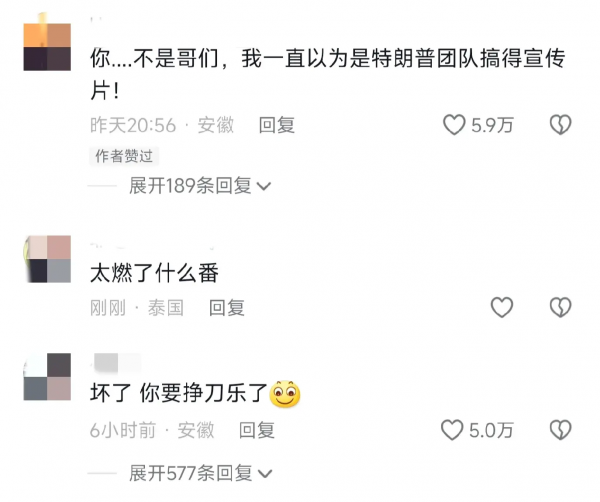Expand the 577 replies thread
Image resolution: width=600 pixels, height=502 pixels.
(x=200, y=473)
